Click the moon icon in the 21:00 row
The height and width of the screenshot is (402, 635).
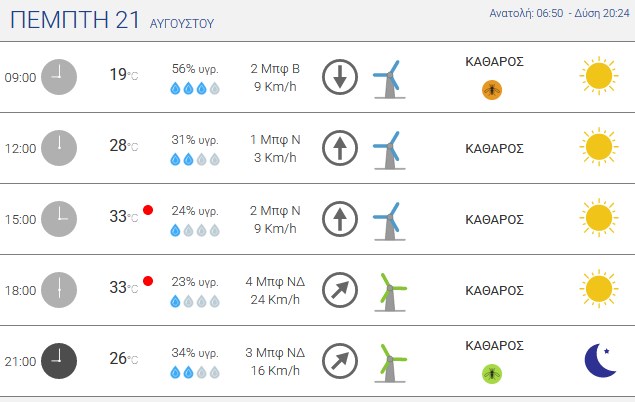(x=600, y=360)
